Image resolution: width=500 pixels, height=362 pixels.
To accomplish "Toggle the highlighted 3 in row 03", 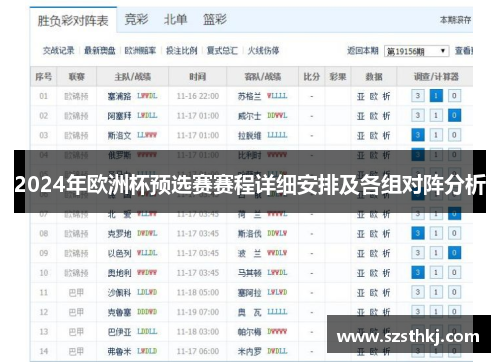I will point(418,135).
